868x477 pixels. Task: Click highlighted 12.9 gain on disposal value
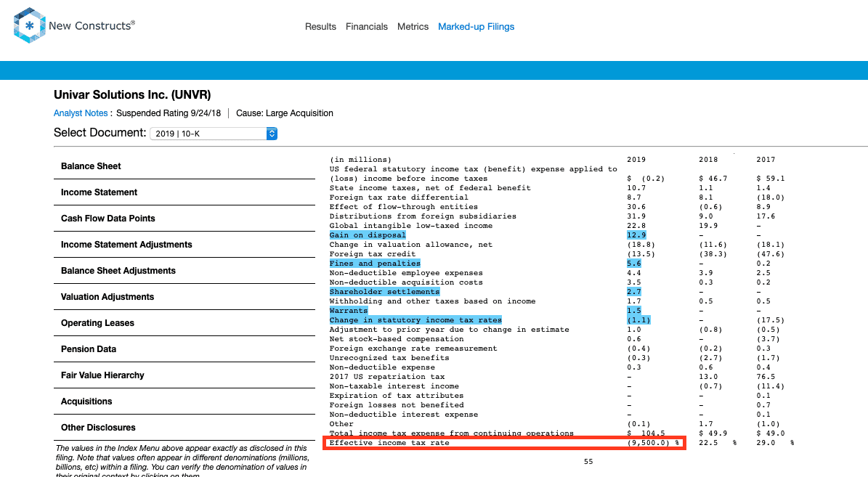(636, 235)
